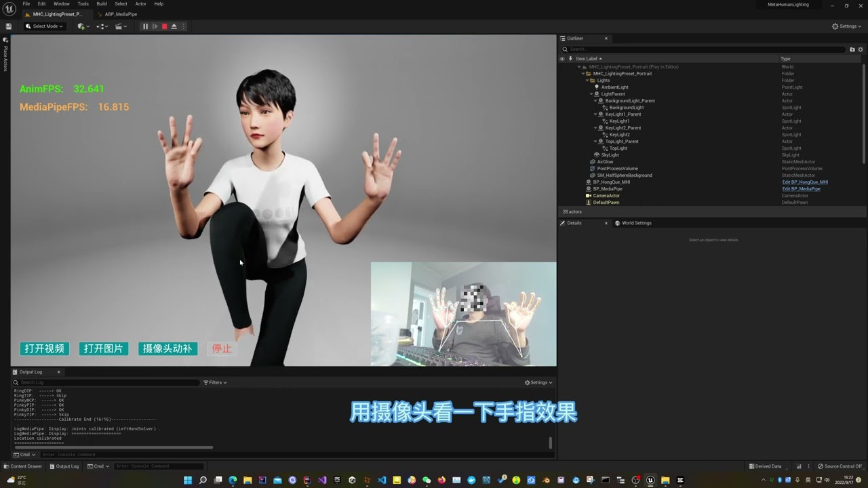Focus the Outliner search field

click(x=704, y=49)
